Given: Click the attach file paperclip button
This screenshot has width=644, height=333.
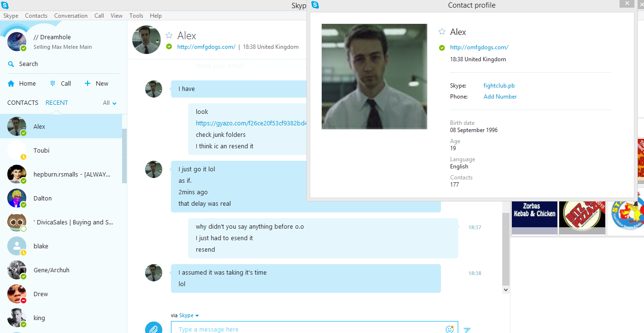Looking at the screenshot, I should point(153,329).
